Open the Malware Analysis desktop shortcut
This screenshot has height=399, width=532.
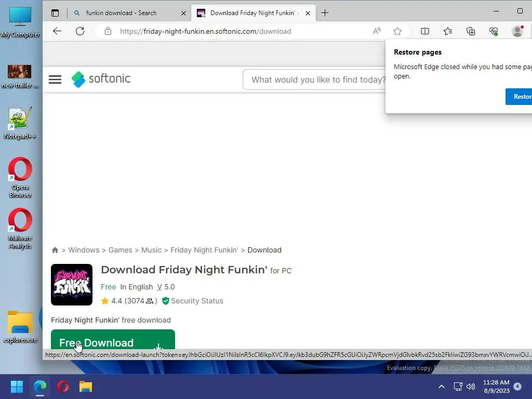[x=20, y=229]
